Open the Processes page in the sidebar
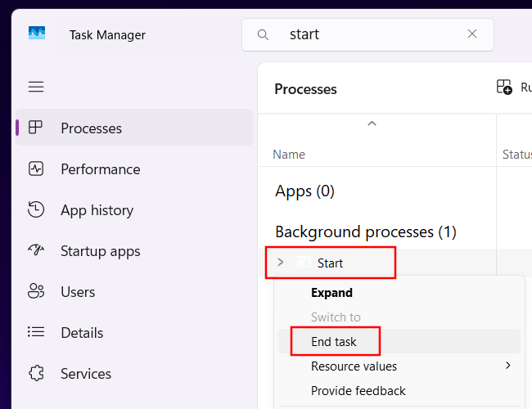 pos(134,128)
